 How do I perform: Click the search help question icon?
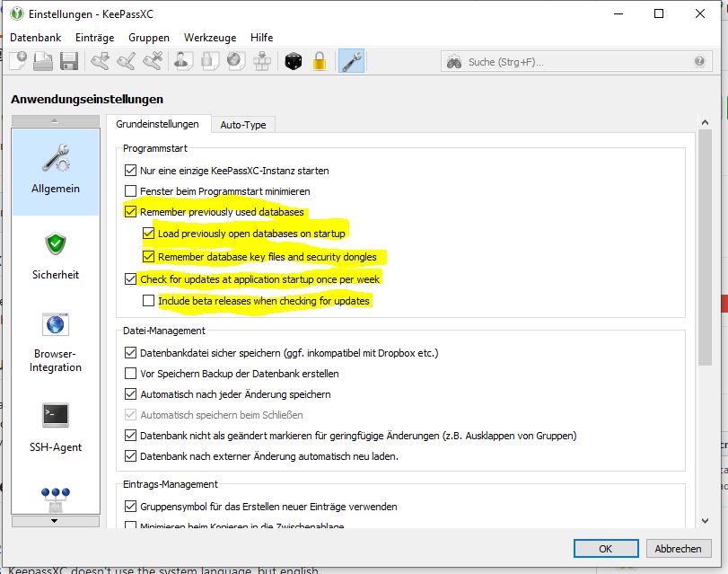click(699, 61)
